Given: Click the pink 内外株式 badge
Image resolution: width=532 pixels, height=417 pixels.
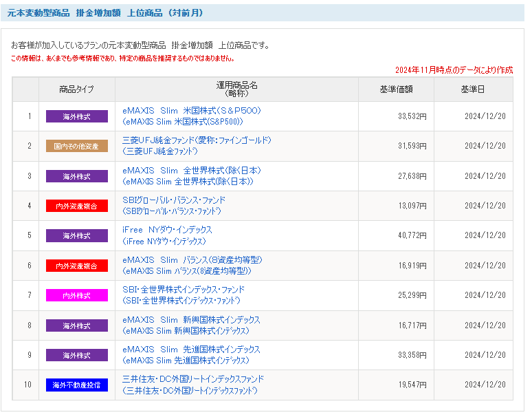Looking at the screenshot, I should (x=77, y=295).
